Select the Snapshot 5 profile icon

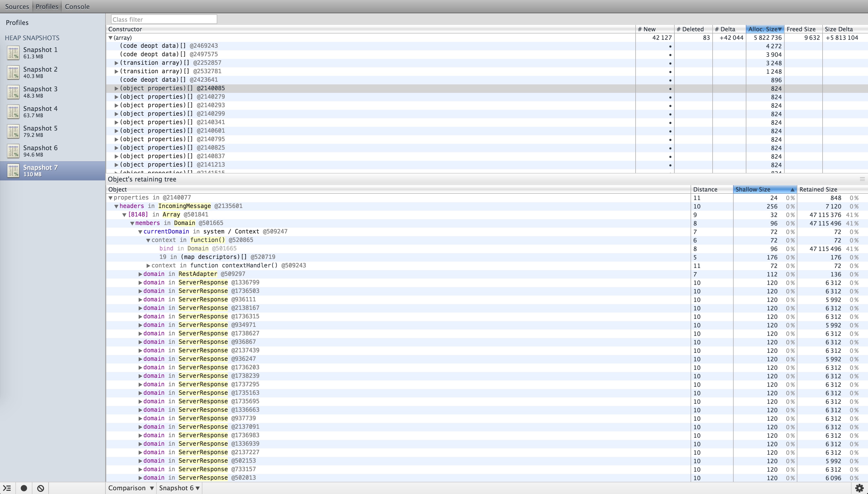pos(13,132)
